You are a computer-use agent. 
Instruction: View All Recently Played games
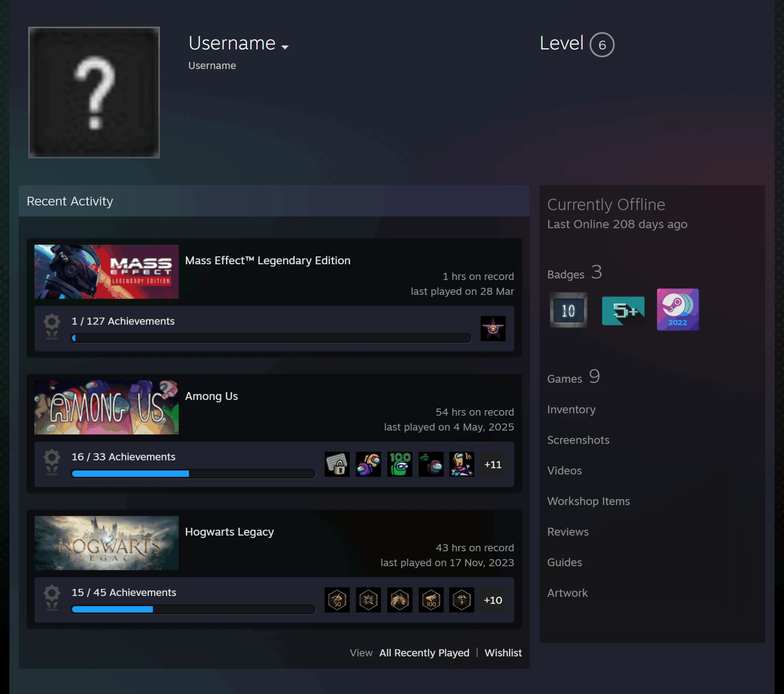424,653
